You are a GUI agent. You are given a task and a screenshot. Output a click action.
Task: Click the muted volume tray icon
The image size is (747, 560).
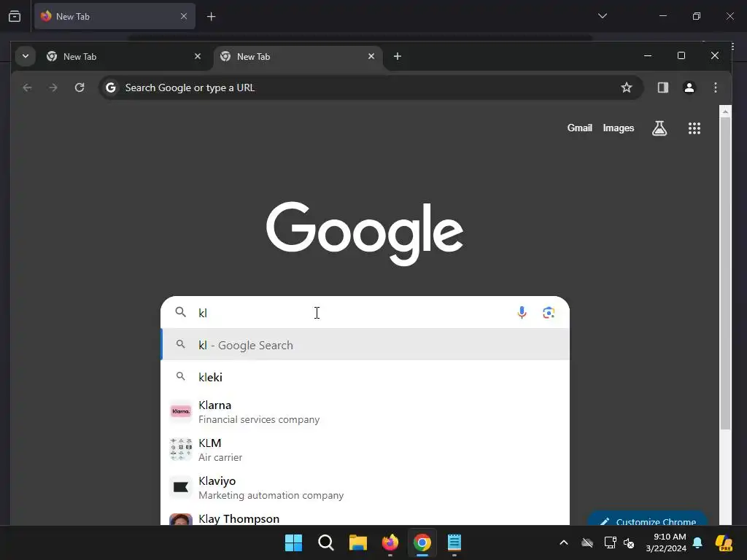tap(629, 542)
